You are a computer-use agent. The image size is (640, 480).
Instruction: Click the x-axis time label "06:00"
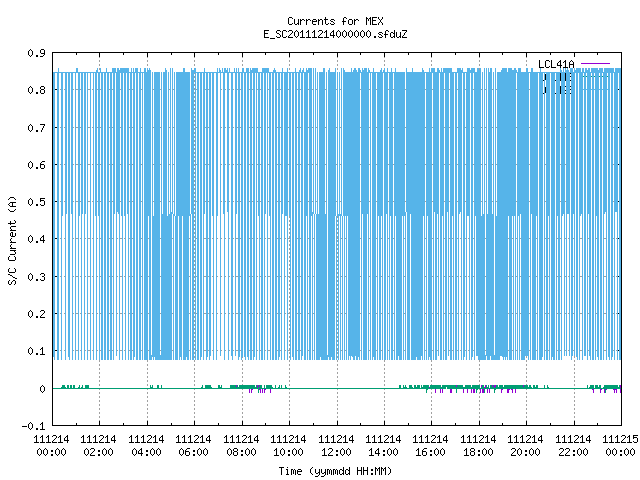[x=193, y=452]
